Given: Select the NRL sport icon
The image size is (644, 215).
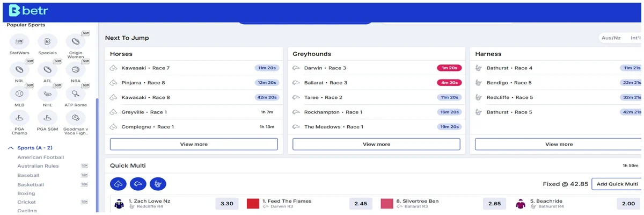Looking at the screenshot, I should (x=19, y=69).
